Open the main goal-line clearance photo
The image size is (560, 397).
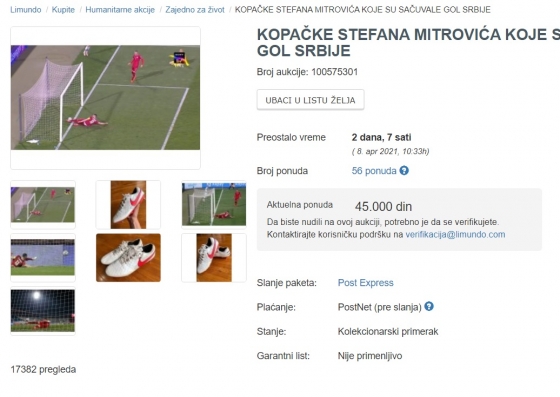click(105, 97)
